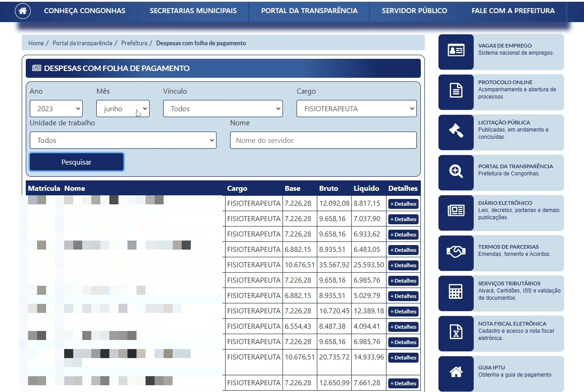Image resolution: width=584 pixels, height=392 pixels.
Task: Click the Prefeitura breadcrumb link
Action: click(134, 43)
